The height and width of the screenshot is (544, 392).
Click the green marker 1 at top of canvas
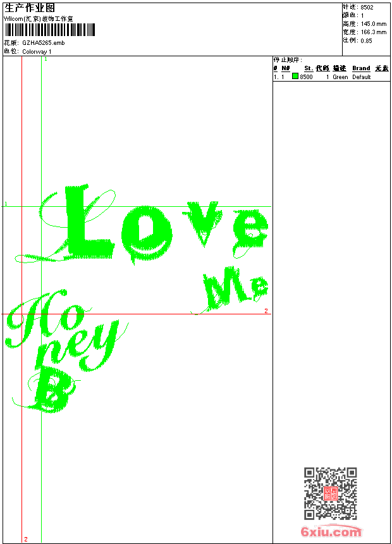(46, 59)
